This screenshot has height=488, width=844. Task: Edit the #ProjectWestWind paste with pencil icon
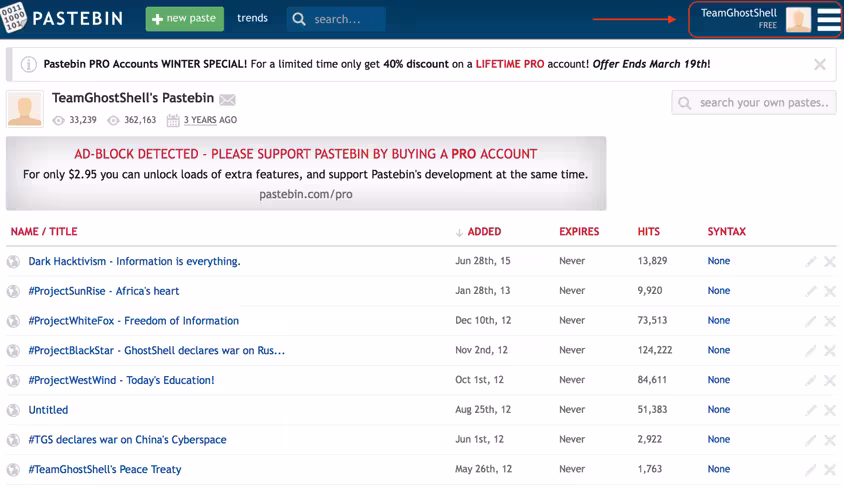pyautogui.click(x=811, y=381)
